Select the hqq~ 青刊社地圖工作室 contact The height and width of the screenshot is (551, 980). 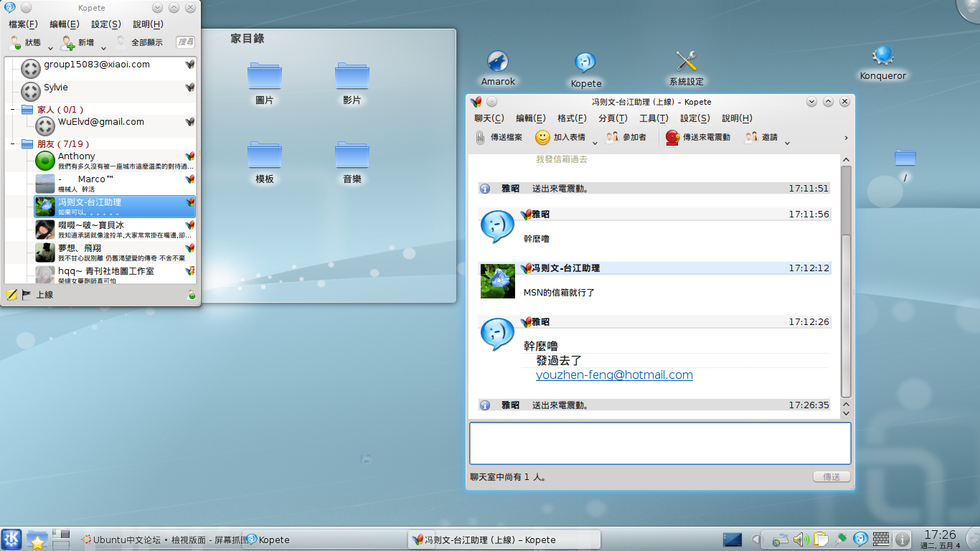point(115,274)
